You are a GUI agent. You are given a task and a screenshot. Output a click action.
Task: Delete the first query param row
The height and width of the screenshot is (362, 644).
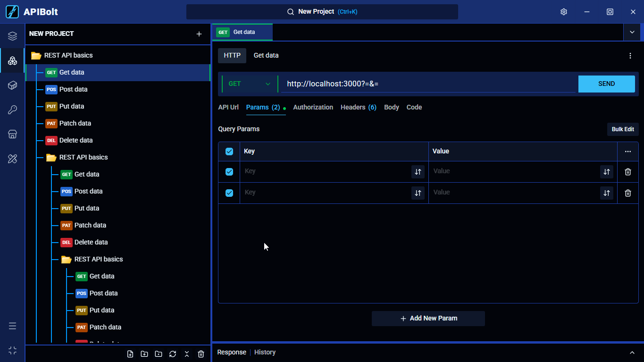tap(628, 172)
